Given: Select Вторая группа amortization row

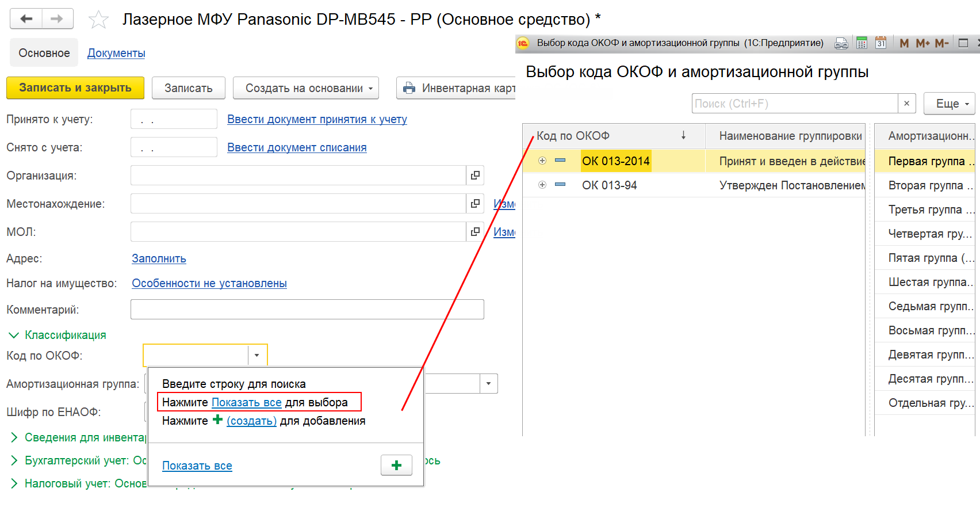Looking at the screenshot, I should [x=925, y=185].
